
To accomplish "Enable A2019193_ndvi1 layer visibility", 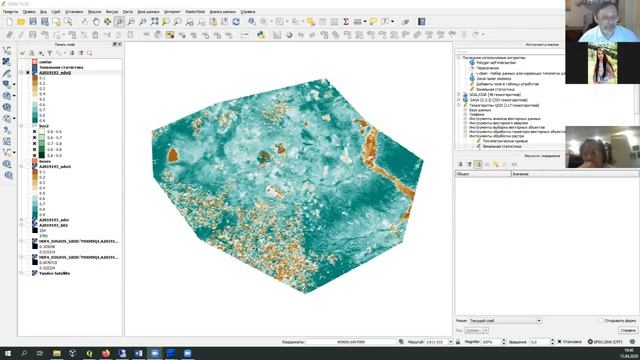I will (28, 167).
